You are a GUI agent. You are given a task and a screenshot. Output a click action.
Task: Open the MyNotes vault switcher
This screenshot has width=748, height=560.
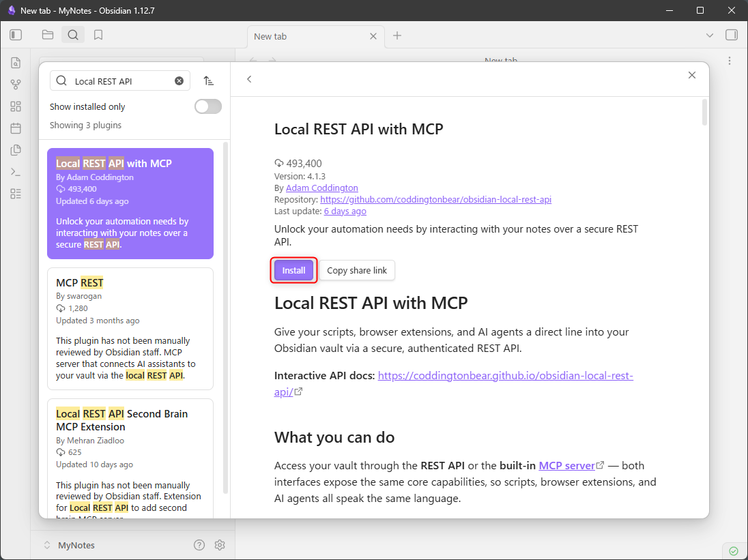point(70,545)
